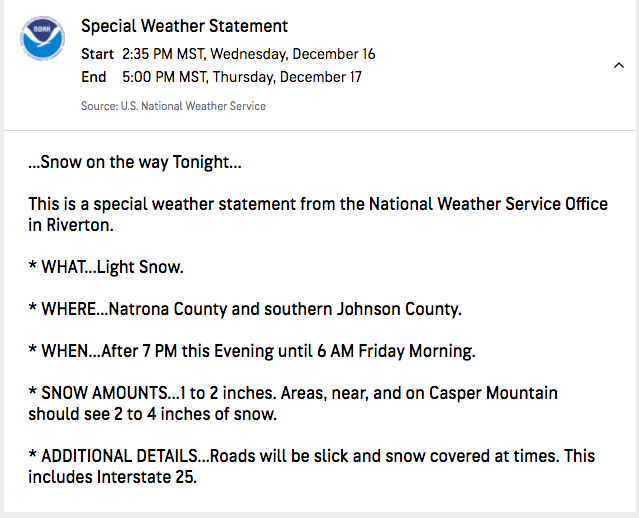This screenshot has width=639, height=518.
Task: Click the southern Johnson County text
Action: click(x=363, y=309)
